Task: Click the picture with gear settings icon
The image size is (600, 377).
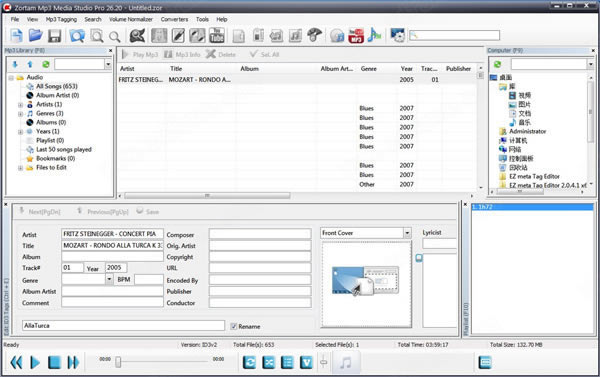Action: pos(398,36)
